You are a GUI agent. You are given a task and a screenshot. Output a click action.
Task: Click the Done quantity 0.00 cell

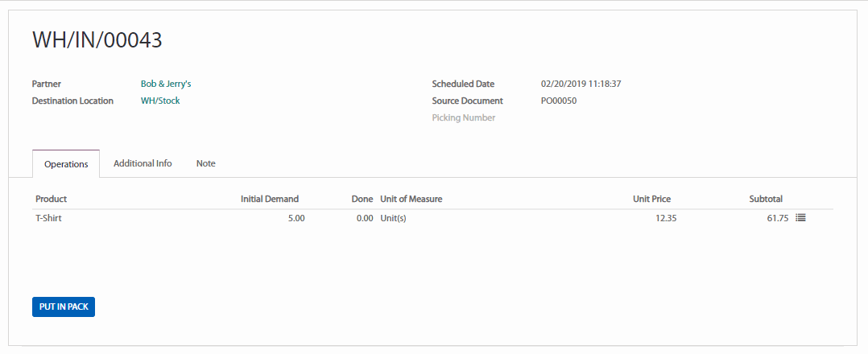pyautogui.click(x=364, y=218)
